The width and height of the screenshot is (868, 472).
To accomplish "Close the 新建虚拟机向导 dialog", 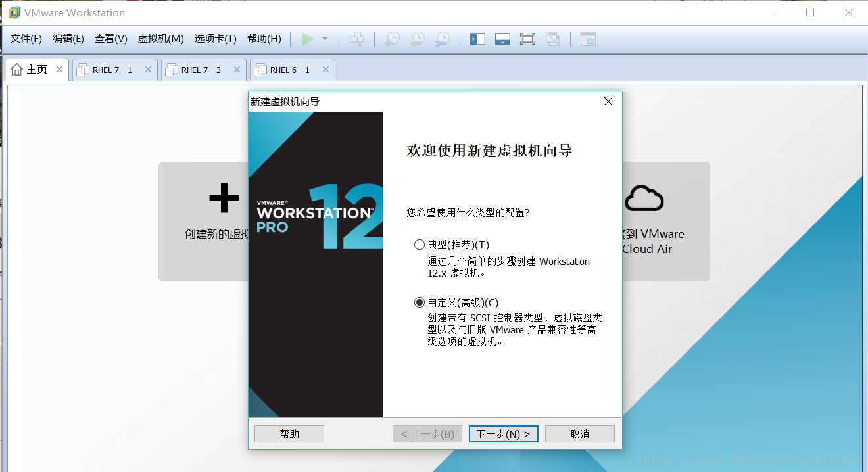I will point(608,101).
